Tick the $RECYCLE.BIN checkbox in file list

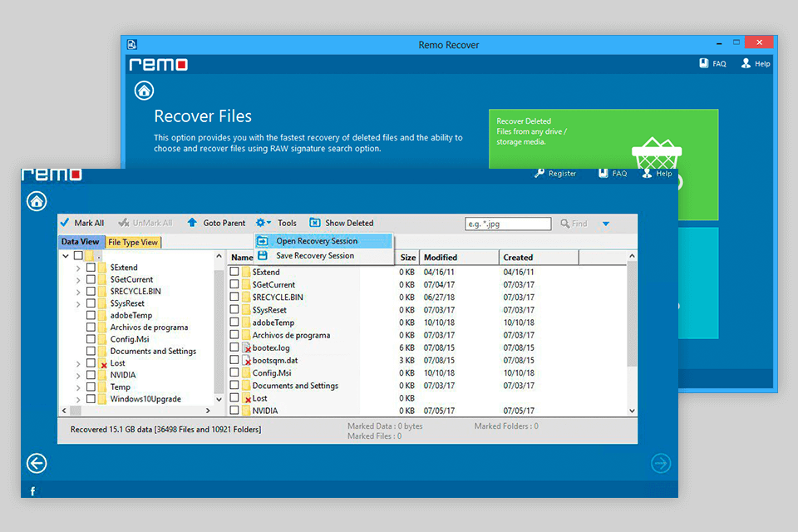coord(234,297)
